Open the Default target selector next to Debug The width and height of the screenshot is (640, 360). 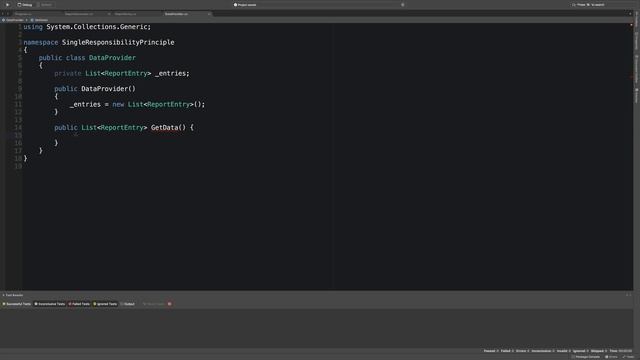click(x=45, y=5)
